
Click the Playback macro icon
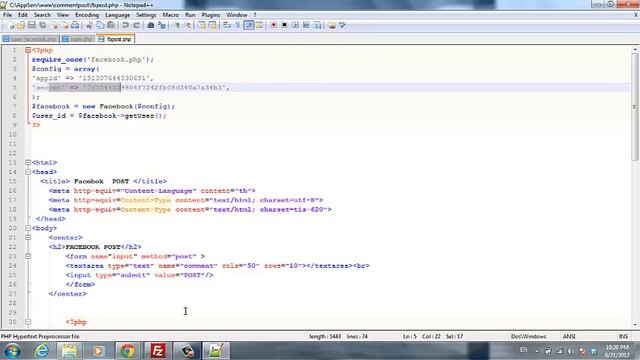(296, 25)
